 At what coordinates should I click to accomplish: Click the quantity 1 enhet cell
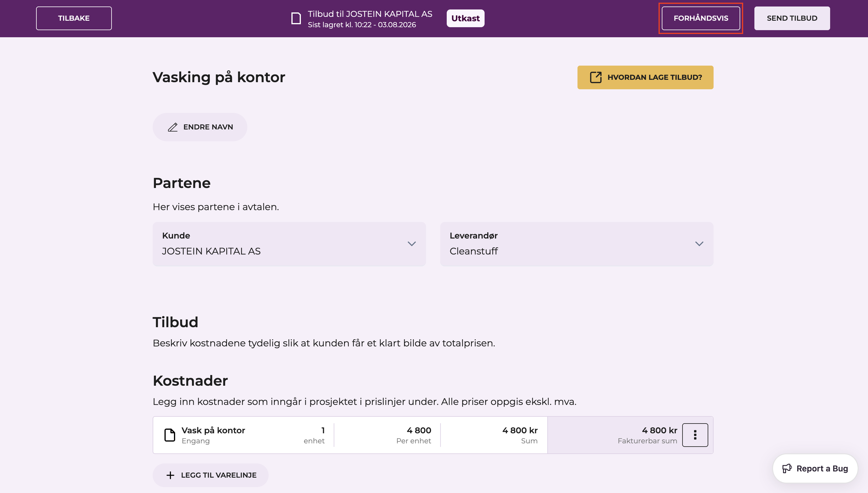314,435
